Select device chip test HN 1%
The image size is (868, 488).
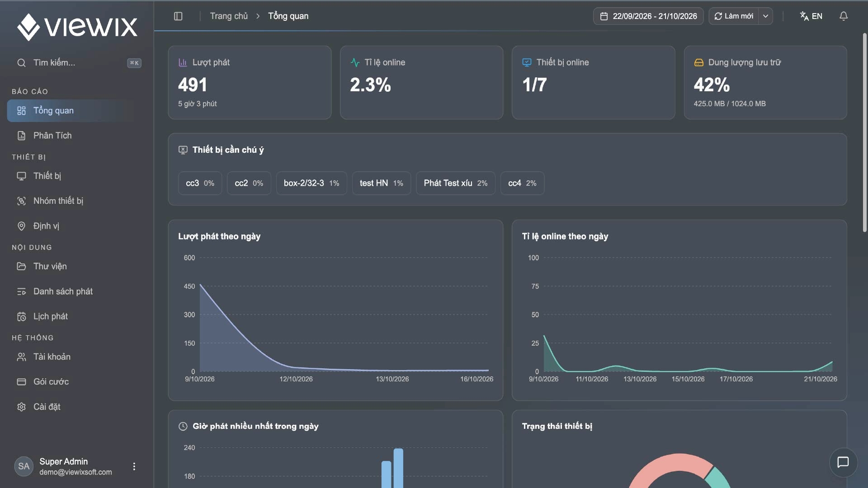382,183
